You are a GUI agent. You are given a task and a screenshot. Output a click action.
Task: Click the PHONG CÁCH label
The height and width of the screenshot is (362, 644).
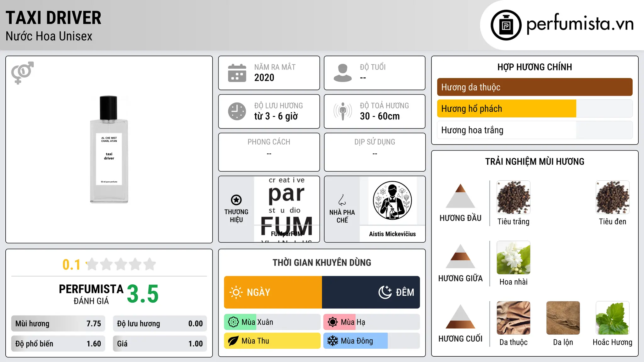[269, 142]
